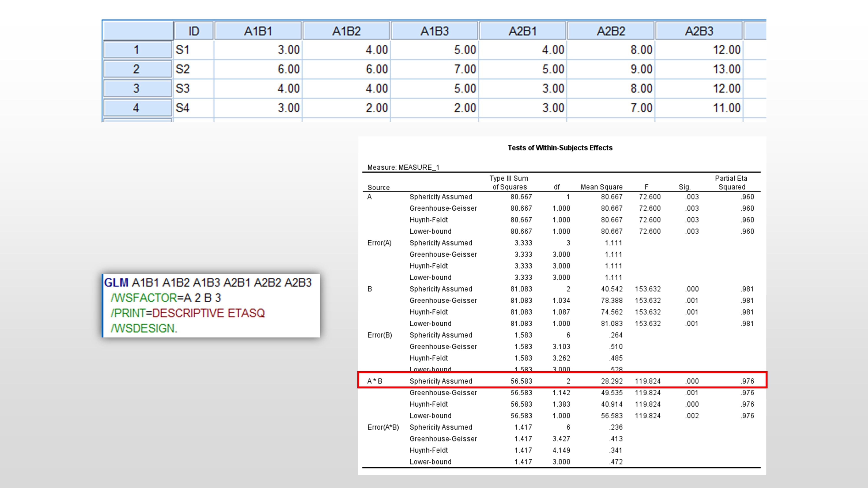Image resolution: width=868 pixels, height=488 pixels.
Task: Click the GLM command keyword
Action: (116, 283)
